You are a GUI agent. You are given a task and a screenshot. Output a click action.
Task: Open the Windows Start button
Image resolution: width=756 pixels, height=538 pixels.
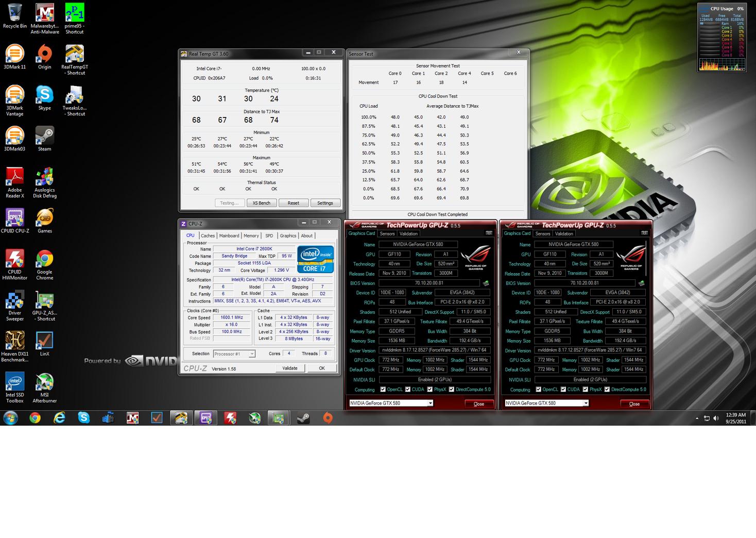(x=10, y=418)
